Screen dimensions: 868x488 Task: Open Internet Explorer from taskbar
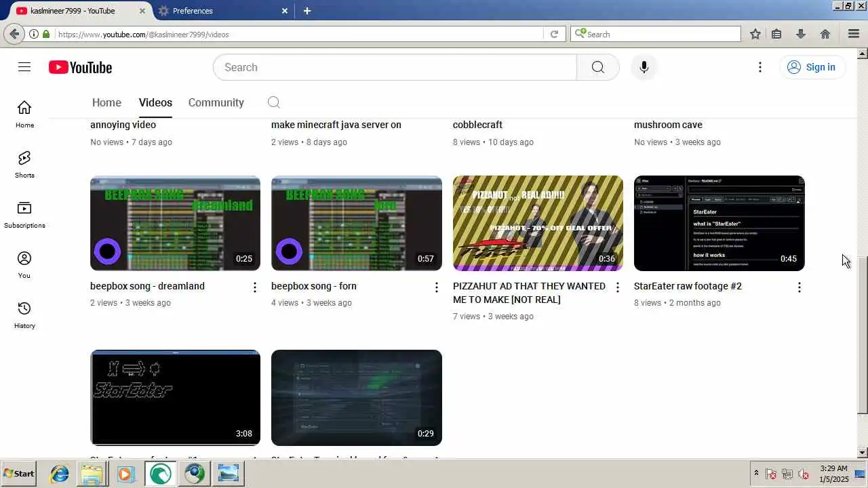[x=60, y=474]
